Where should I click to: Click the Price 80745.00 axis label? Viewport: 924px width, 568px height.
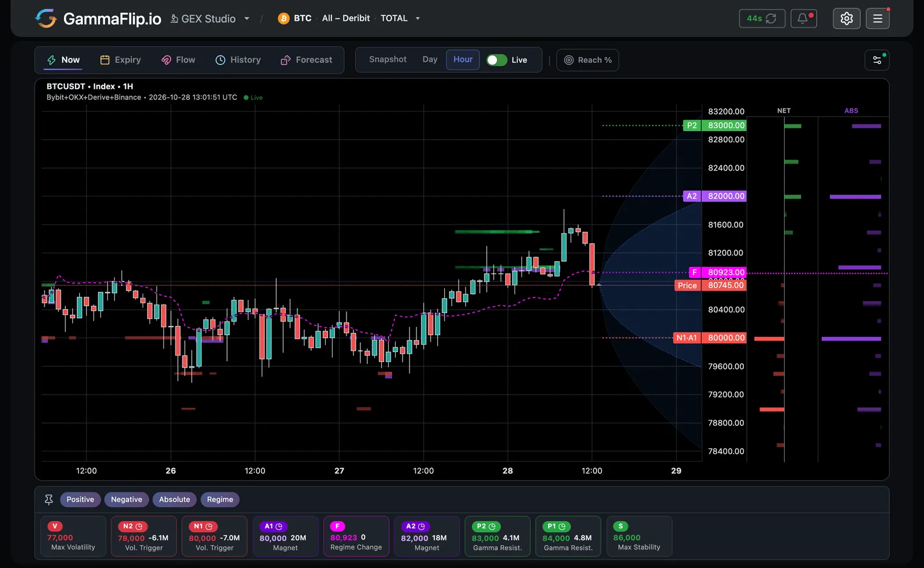(711, 285)
